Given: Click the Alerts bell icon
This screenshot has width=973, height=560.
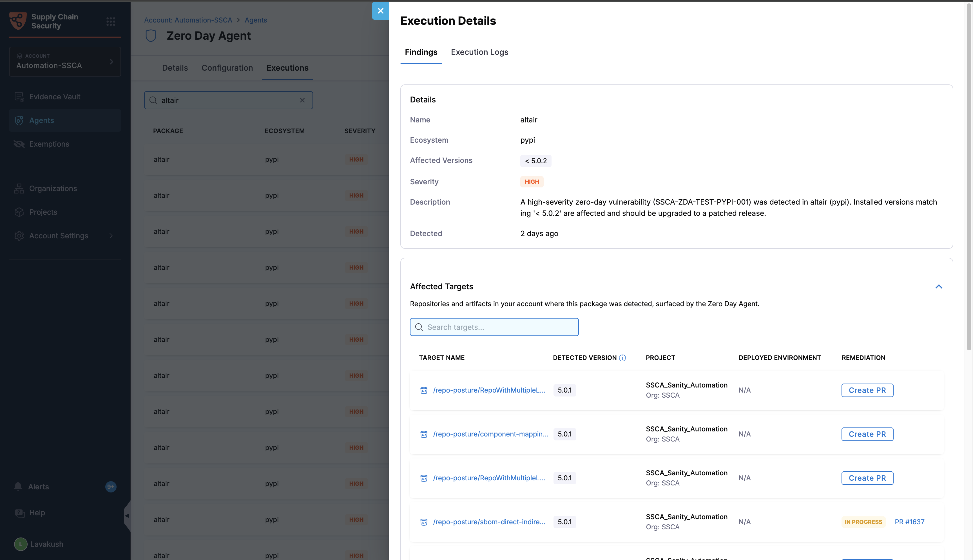Looking at the screenshot, I should [x=18, y=487].
